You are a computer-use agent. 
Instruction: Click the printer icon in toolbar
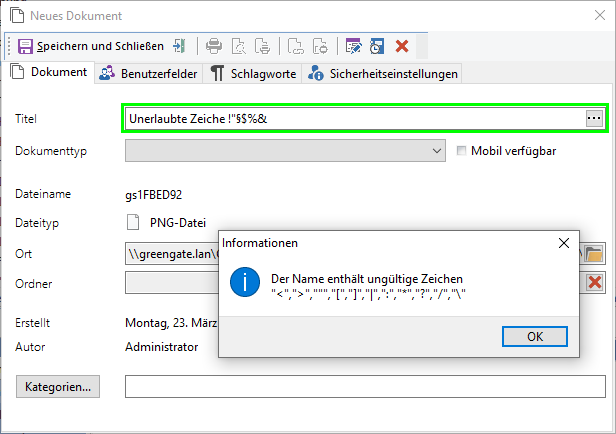[214, 46]
